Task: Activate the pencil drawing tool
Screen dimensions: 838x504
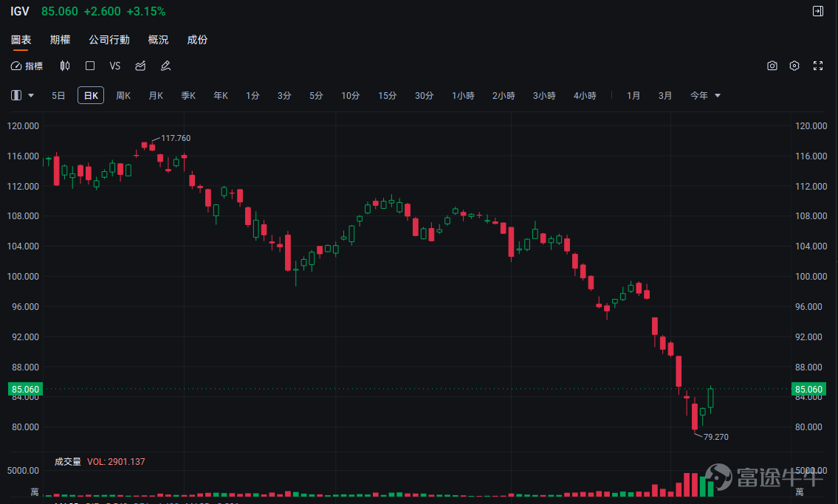Action: 165,66
